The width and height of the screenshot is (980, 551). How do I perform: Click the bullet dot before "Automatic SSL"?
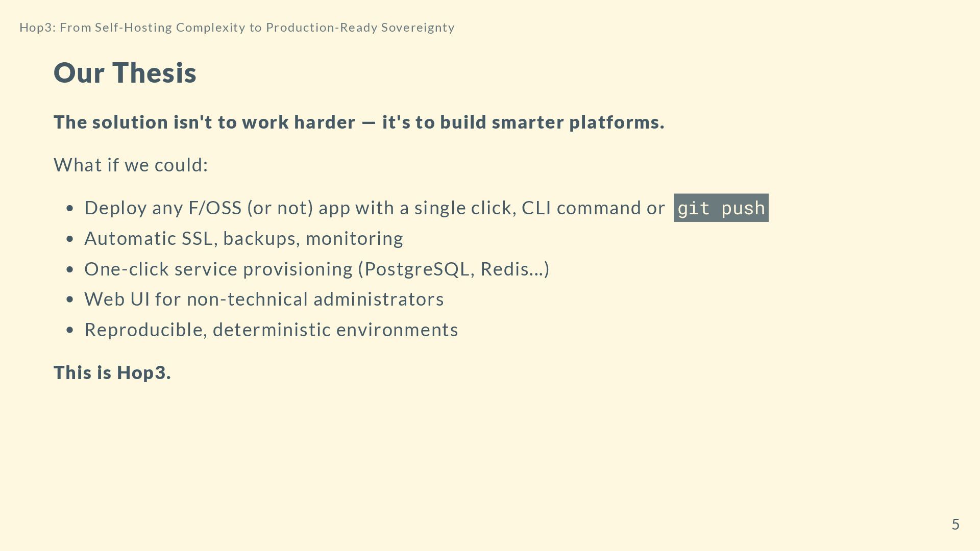pos(70,239)
